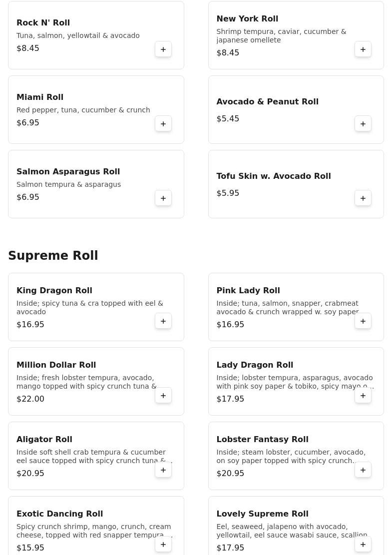Add Aligator Roll to cart

[163, 470]
